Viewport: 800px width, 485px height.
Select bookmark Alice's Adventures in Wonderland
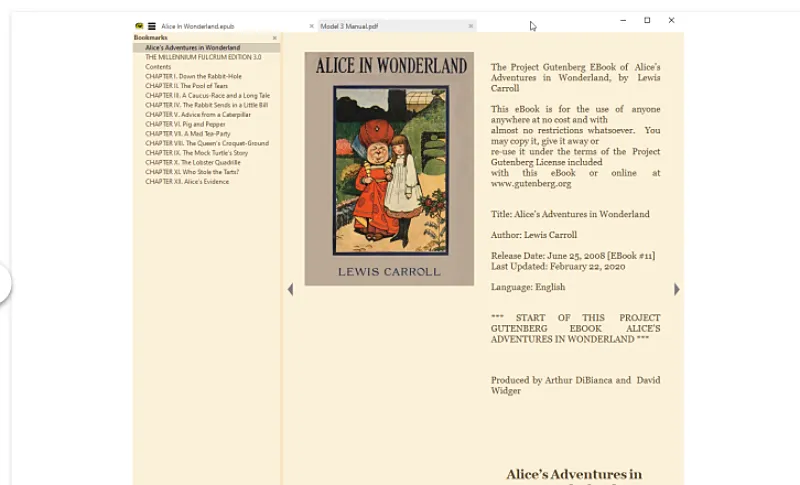(192, 47)
